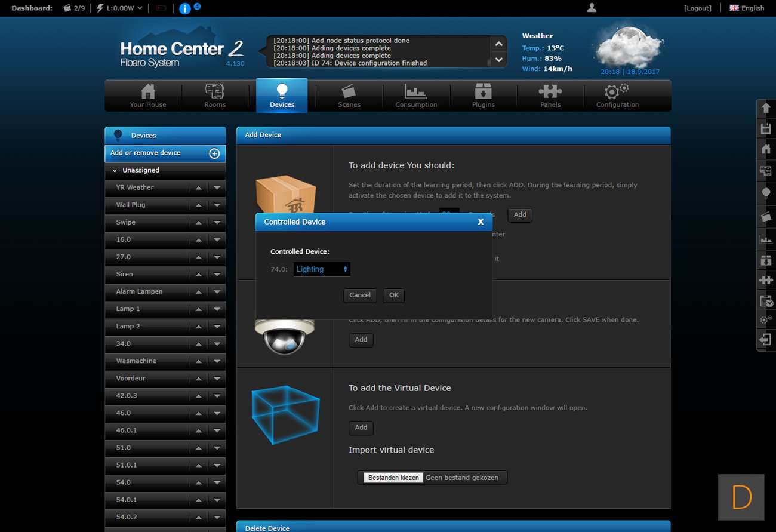Open the Controlled Device Lighting dropdown

(x=322, y=269)
